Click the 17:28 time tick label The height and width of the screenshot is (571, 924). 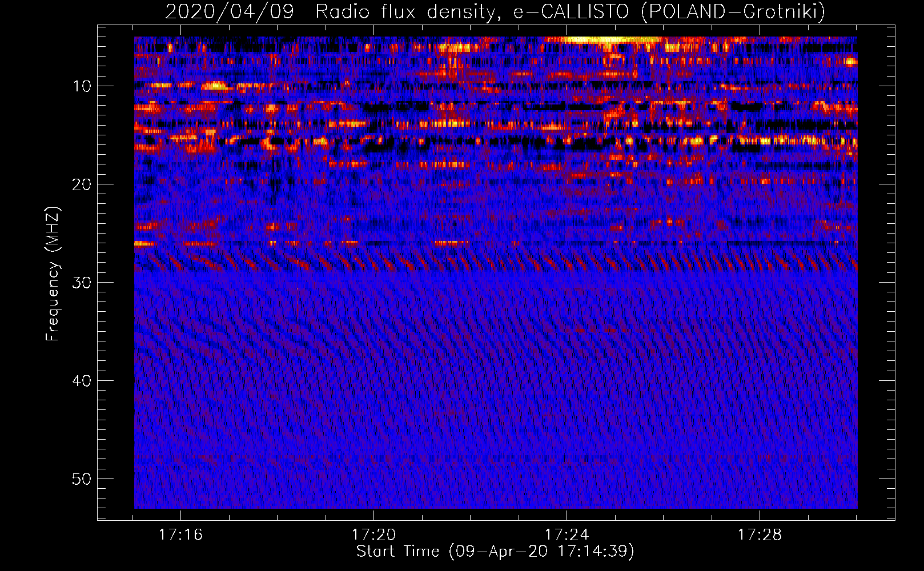tap(760, 535)
